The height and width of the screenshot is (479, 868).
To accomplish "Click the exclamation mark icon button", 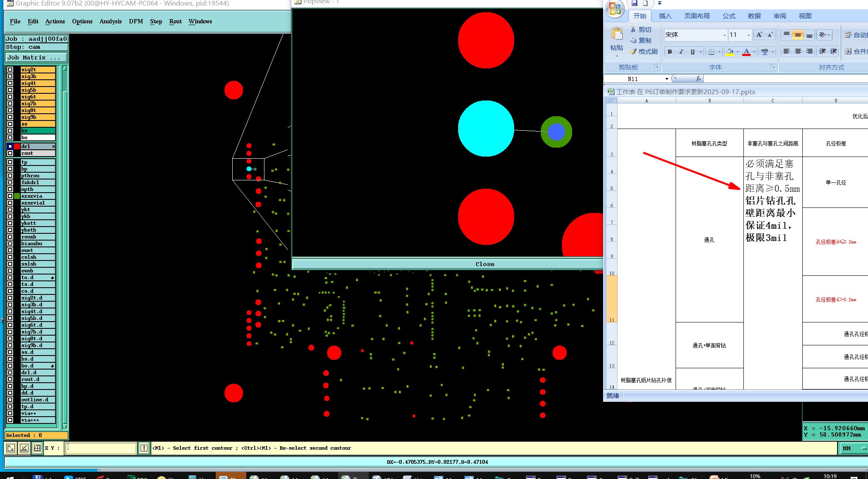I will pos(144,448).
